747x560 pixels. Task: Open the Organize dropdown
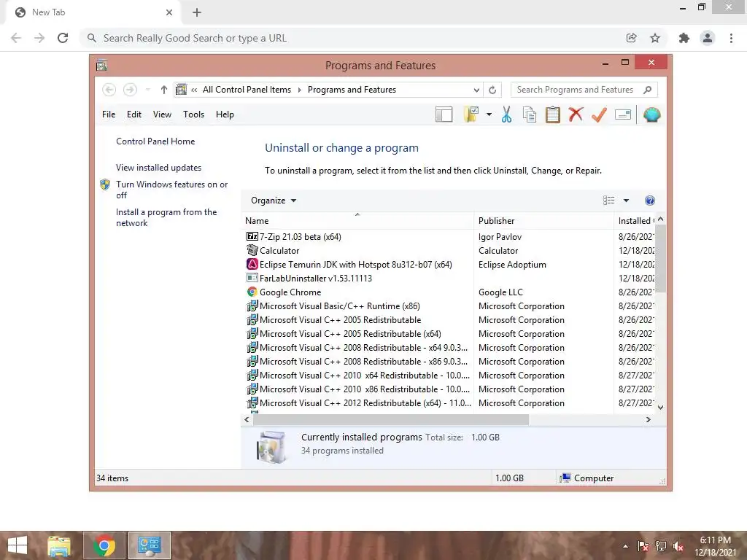[274, 201]
